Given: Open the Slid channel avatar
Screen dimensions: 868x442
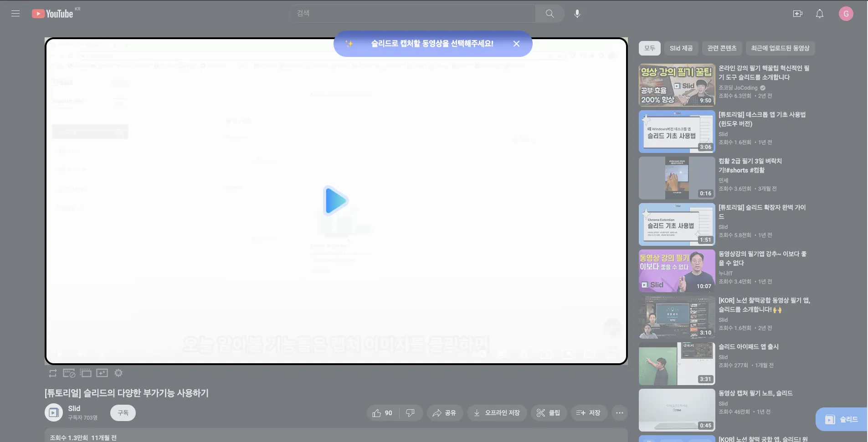Looking at the screenshot, I should point(54,413).
